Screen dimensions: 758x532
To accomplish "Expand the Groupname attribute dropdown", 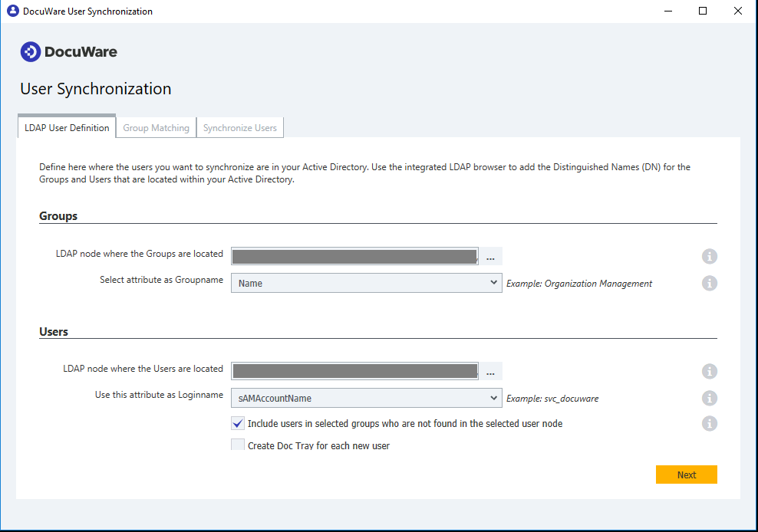I will (x=366, y=283).
